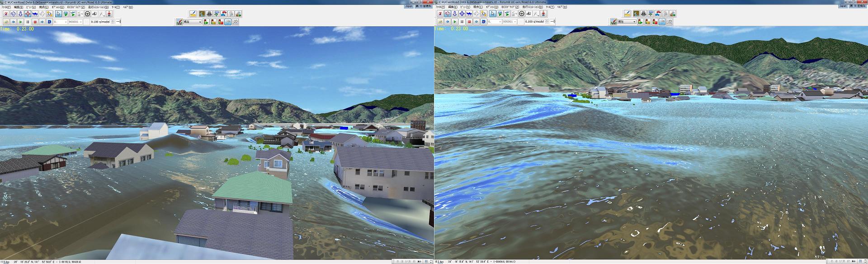Open the ツール(T) menu in right window

point(550,7)
